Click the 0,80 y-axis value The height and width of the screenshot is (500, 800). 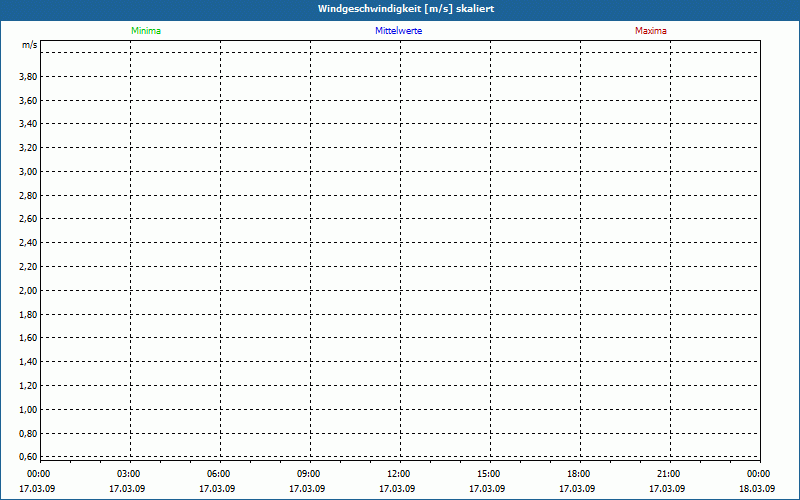(x=29, y=434)
